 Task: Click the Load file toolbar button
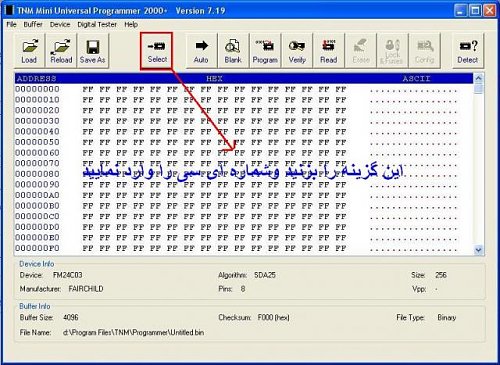click(29, 51)
